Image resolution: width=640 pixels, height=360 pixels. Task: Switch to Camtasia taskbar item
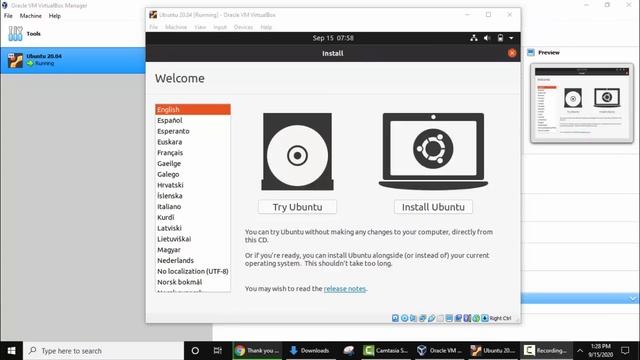tap(386, 351)
